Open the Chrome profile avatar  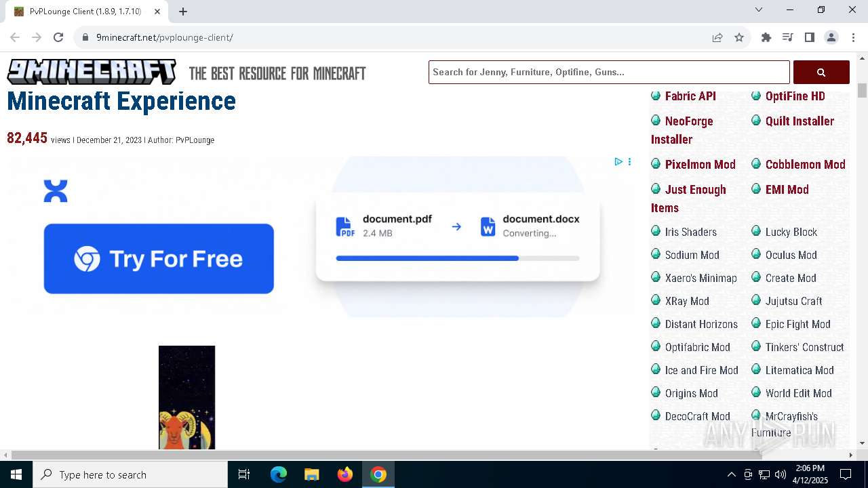click(831, 37)
